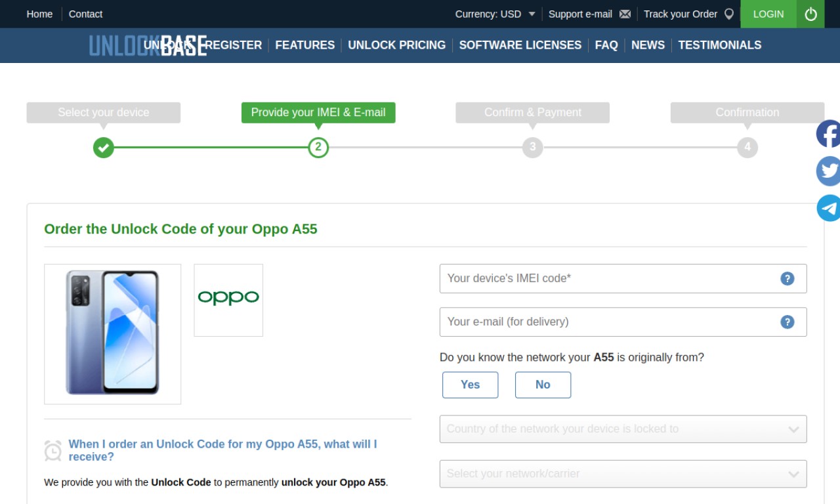
Task: Click the Select your device step label
Action: coord(104,112)
